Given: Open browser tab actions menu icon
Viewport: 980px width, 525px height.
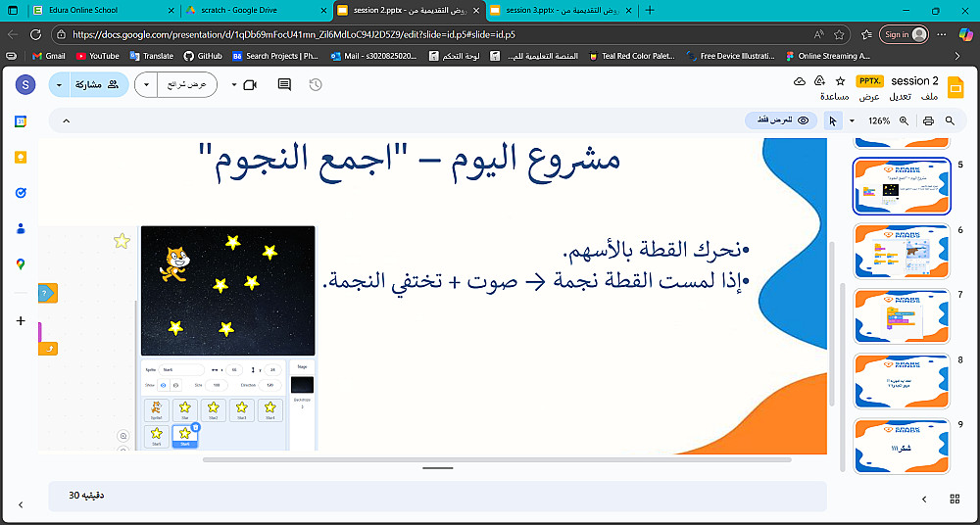Looking at the screenshot, I should 13,10.
